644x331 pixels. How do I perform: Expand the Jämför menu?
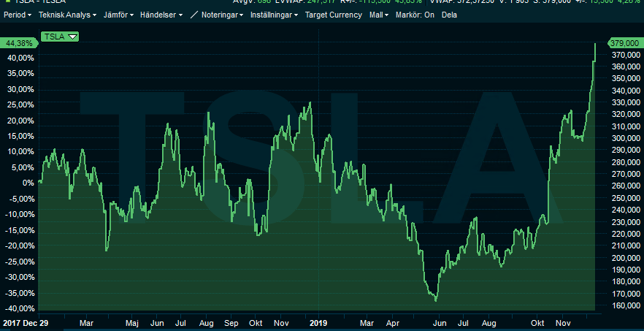tap(118, 15)
